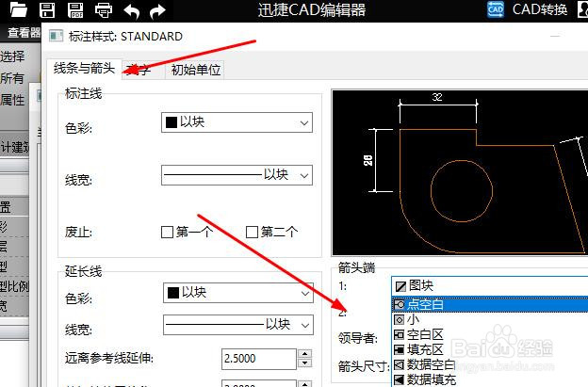Click 选择 item in left panel

[x=12, y=56]
